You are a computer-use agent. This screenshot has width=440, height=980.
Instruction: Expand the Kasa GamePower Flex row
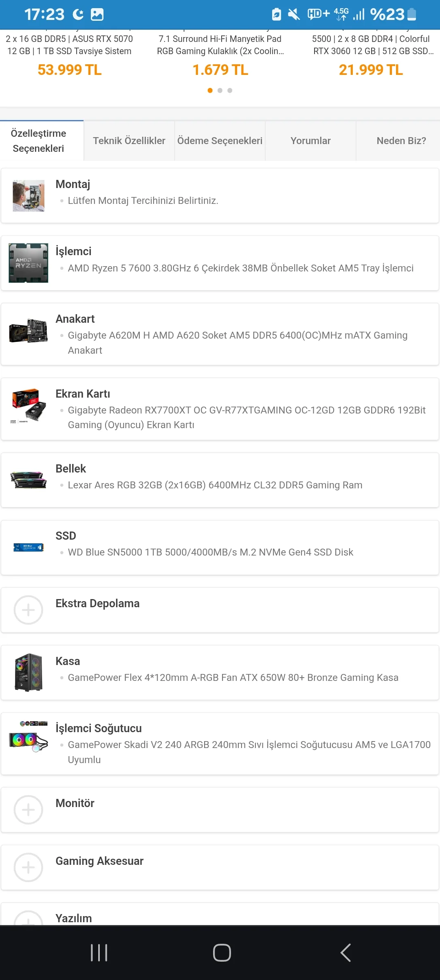pos(220,673)
